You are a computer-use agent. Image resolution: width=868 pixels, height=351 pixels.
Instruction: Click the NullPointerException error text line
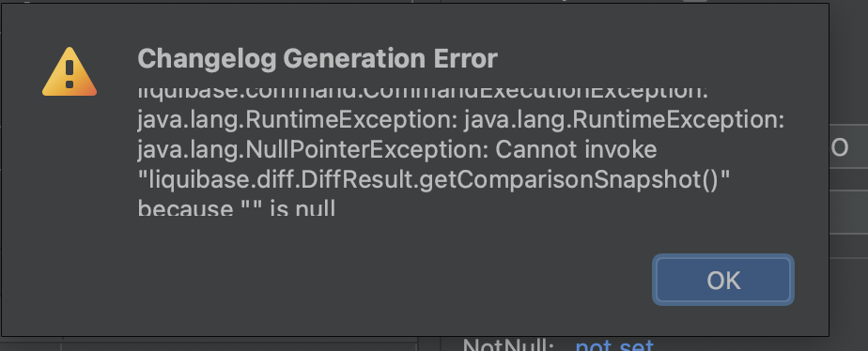pos(397,149)
